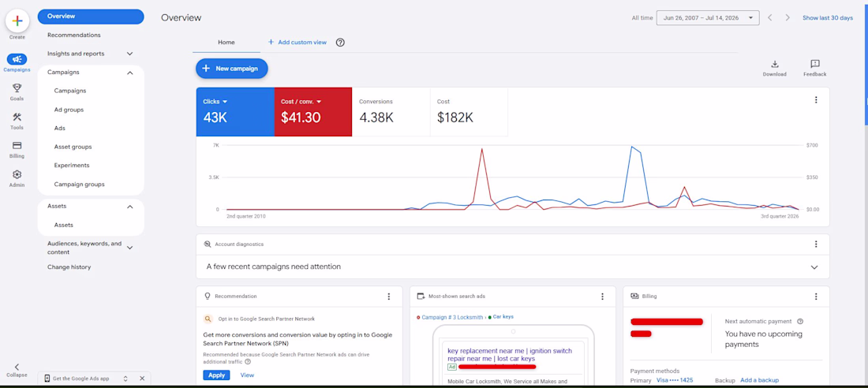This screenshot has height=388, width=868.
Task: Open Account diagnostics three-dot menu
Action: click(815, 244)
